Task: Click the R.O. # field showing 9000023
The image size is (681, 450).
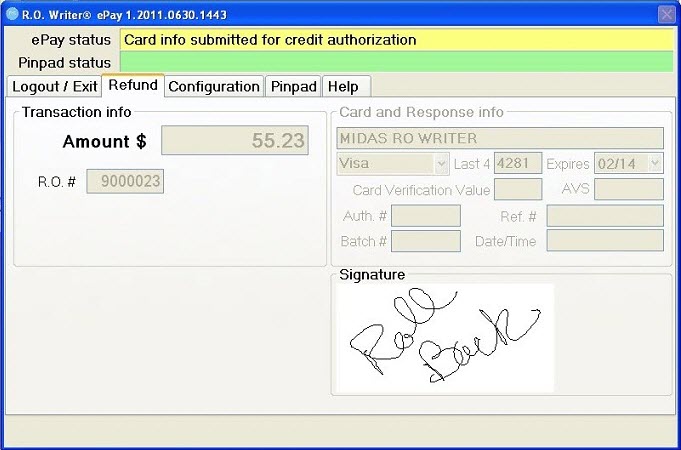Action: tap(125, 181)
